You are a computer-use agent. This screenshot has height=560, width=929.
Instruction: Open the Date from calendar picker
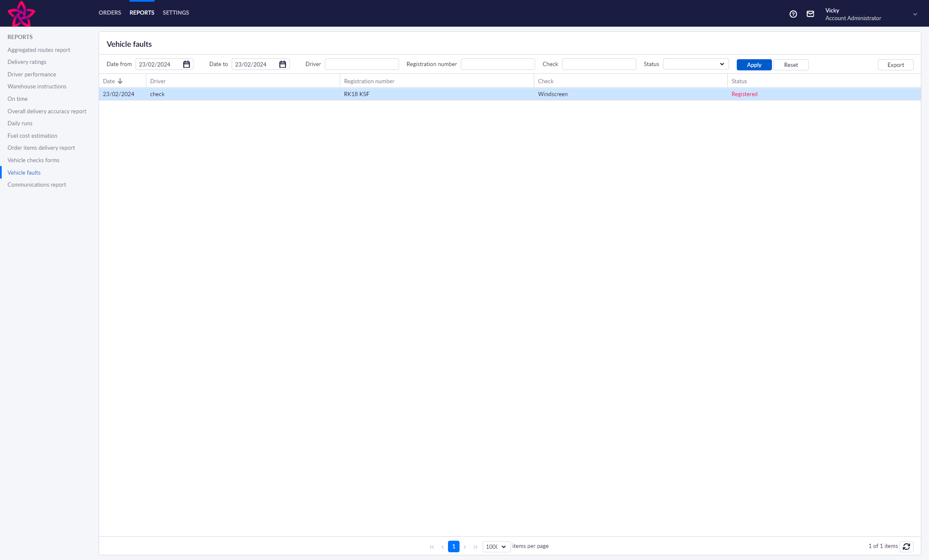click(187, 64)
